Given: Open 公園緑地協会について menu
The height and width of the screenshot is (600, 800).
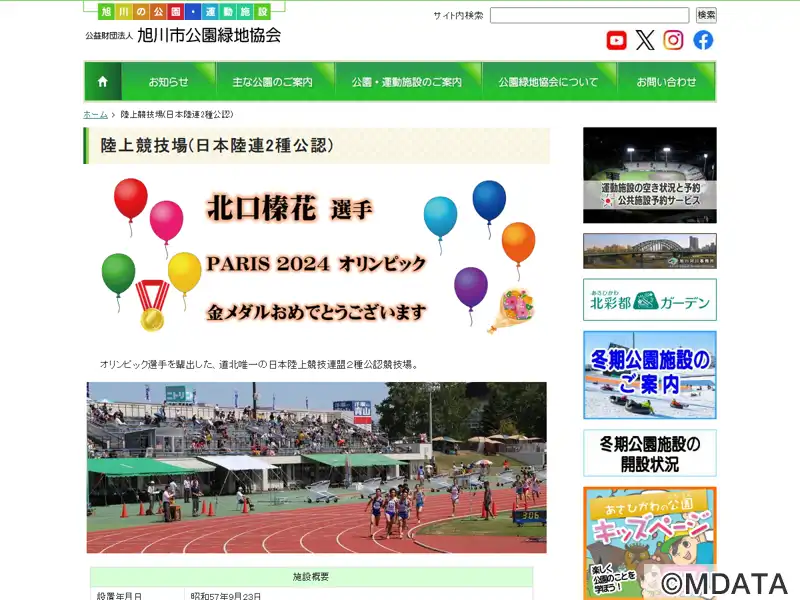Looking at the screenshot, I should 548,82.
